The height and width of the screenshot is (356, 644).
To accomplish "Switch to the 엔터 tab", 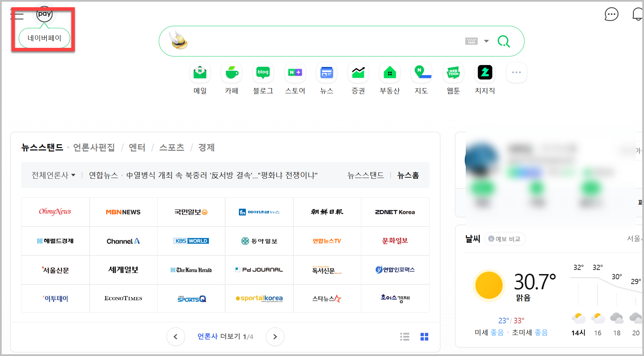I will pos(137,148).
